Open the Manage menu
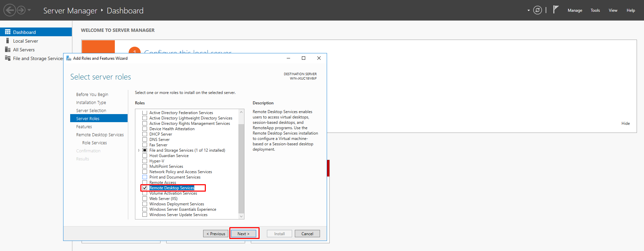Viewport: 644px width, 251px height. pyautogui.click(x=575, y=10)
